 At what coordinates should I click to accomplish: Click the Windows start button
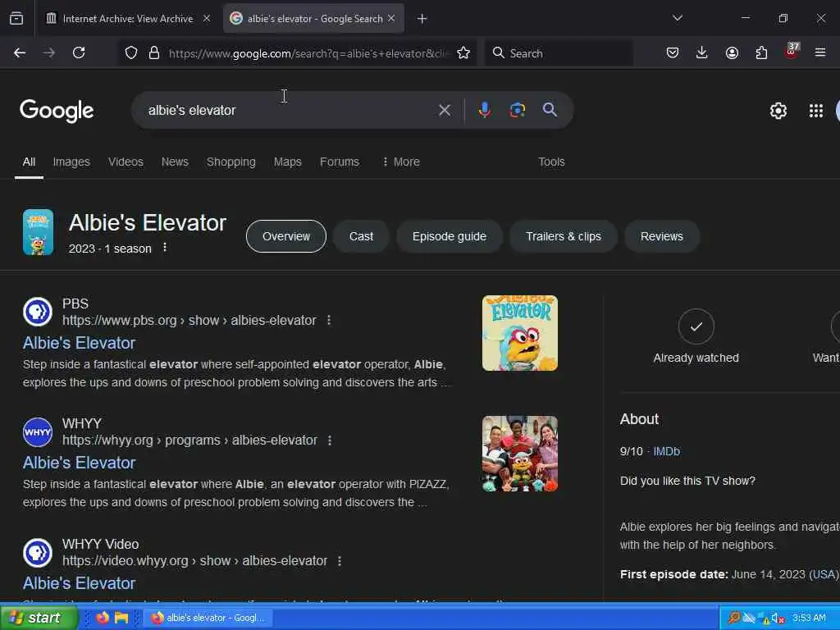click(x=39, y=618)
